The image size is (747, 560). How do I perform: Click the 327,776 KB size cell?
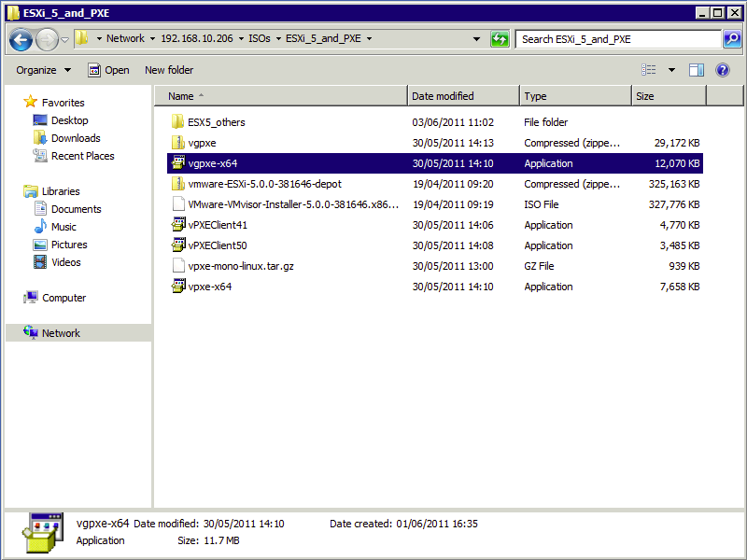[673, 204]
